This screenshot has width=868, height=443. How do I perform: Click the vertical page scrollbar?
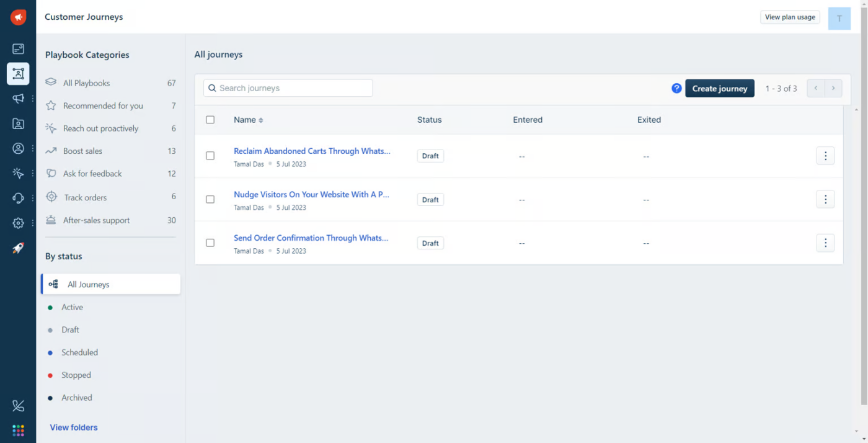(864, 205)
